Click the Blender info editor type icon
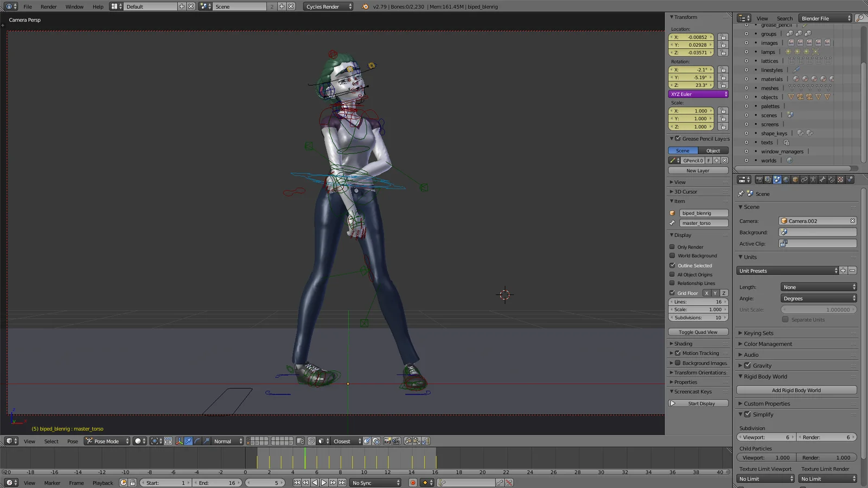Screen dimensions: 868x488 [9, 7]
